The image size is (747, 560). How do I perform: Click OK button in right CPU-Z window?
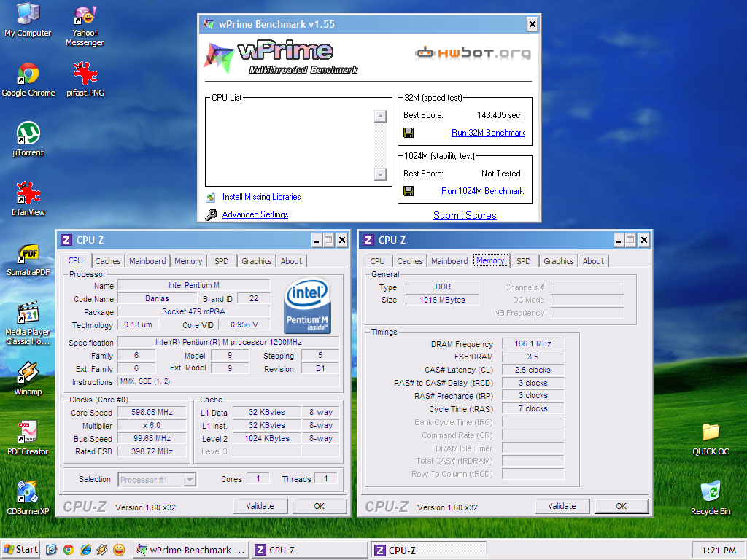pos(622,506)
